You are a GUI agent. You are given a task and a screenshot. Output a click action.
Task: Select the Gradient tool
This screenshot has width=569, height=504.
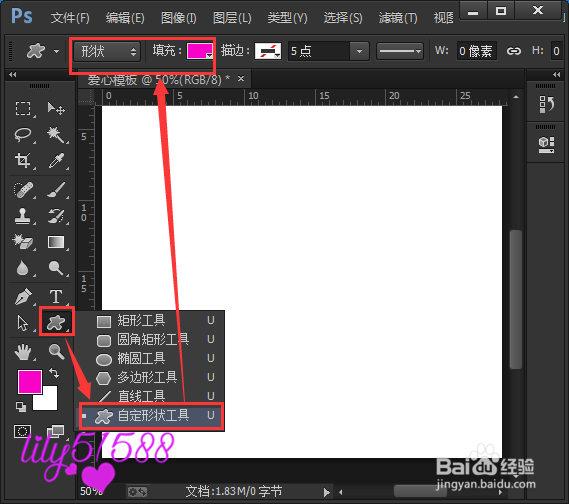tap(56, 242)
